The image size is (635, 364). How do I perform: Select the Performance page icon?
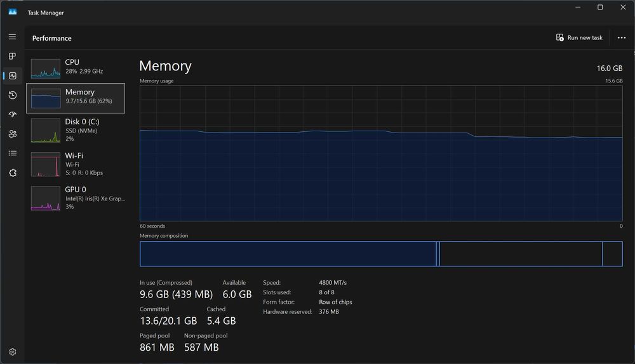click(x=13, y=75)
